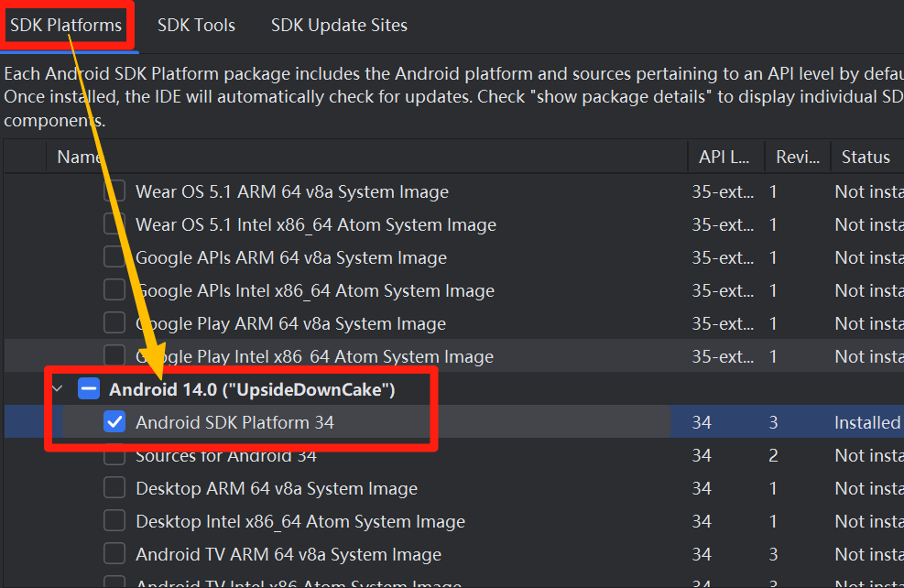Screen dimensions: 904x588
Task: Select Google APIs ARM 64 v8a System Image text
Action: [291, 257]
